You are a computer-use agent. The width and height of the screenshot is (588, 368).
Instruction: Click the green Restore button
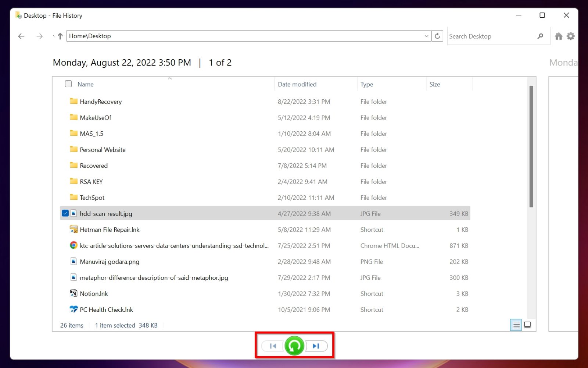[x=294, y=345]
